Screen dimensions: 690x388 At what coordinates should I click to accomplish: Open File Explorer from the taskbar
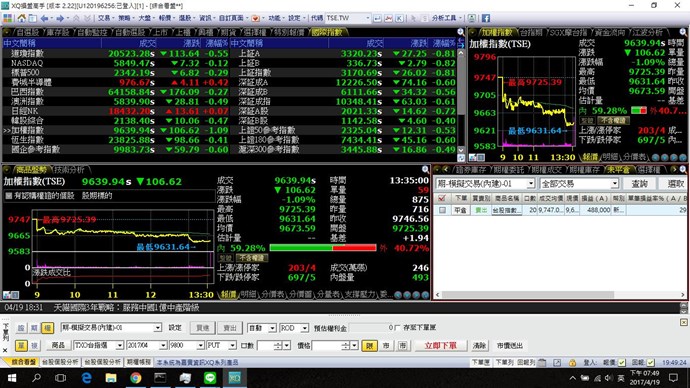[111, 378]
